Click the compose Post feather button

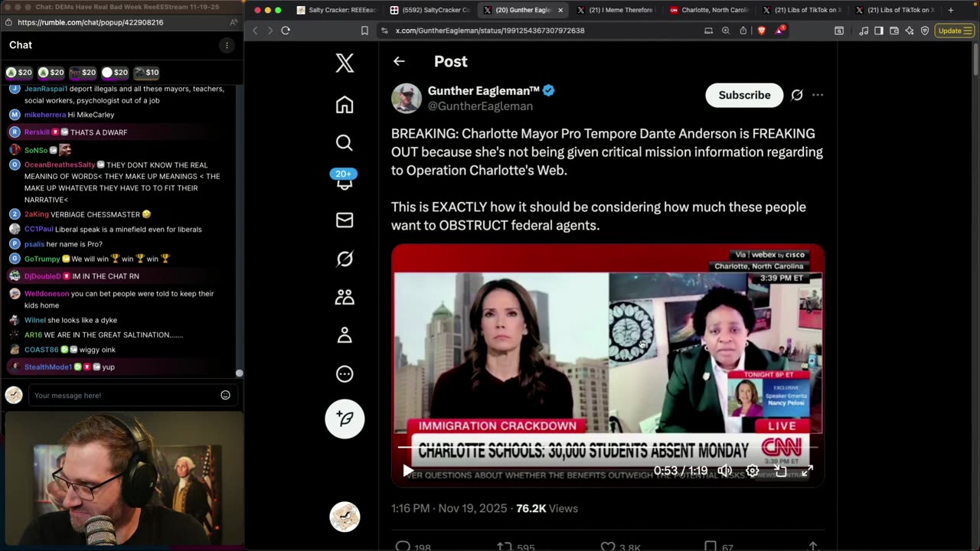tap(345, 419)
